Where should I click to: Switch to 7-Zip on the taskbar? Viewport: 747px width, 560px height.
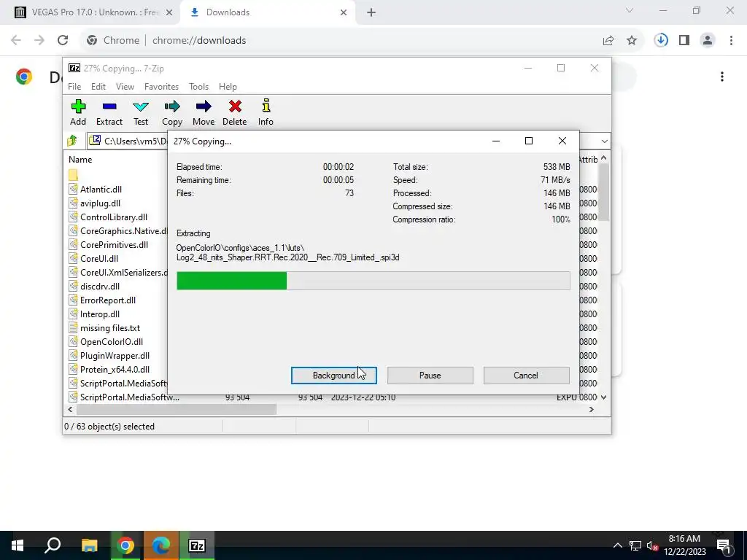[197, 545]
